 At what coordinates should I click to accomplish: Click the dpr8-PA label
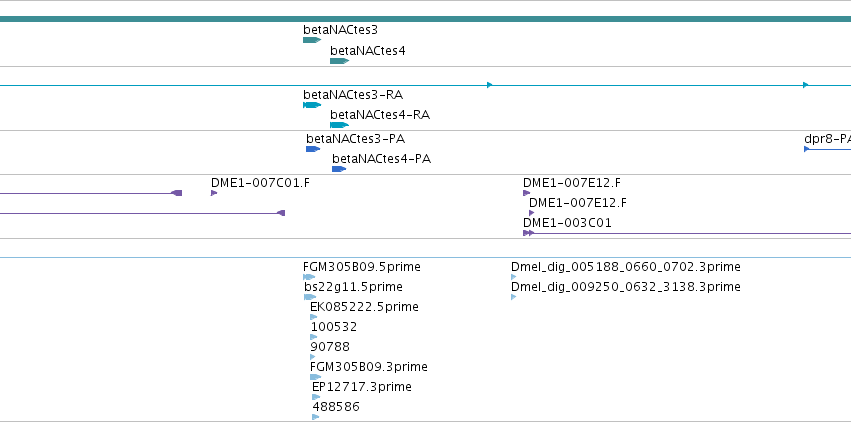[827, 138]
